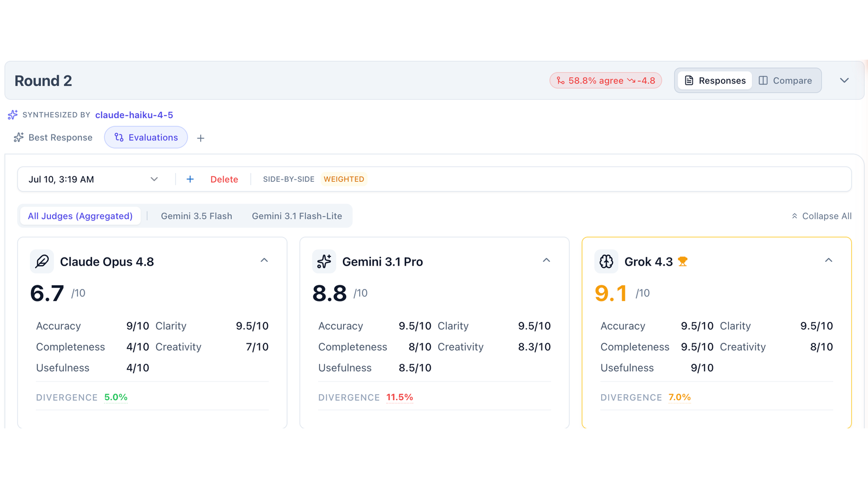
Task: Add a new tab with the plus icon after Evaluations
Action: point(201,138)
